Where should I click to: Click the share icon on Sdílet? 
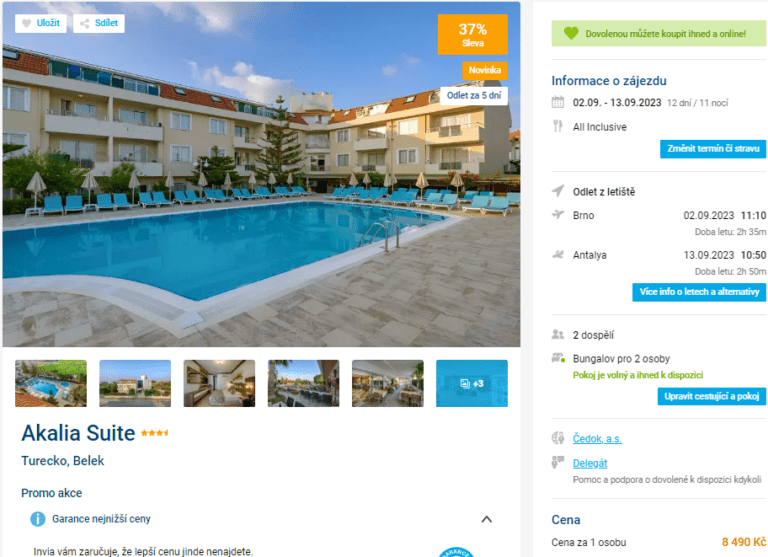(x=85, y=23)
